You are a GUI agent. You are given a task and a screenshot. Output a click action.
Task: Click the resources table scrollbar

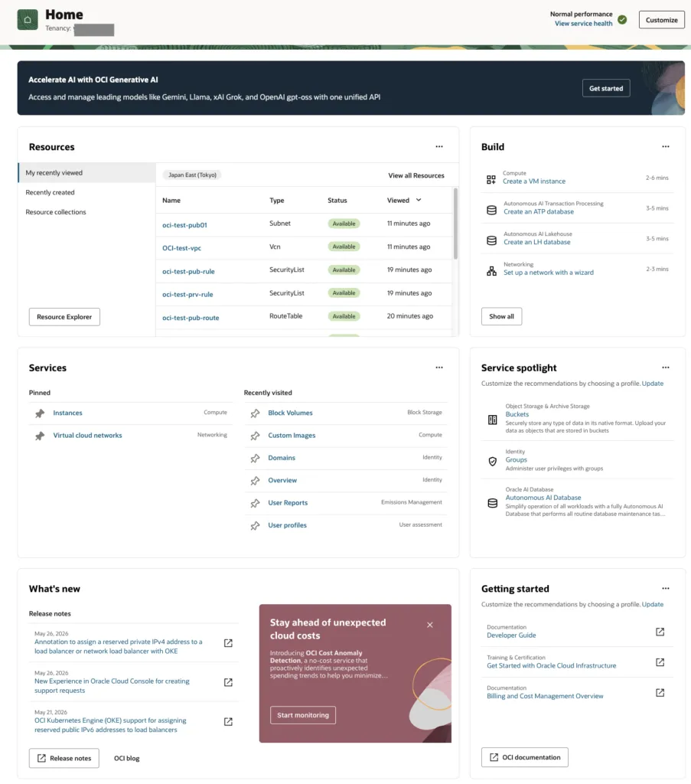pyautogui.click(x=455, y=224)
